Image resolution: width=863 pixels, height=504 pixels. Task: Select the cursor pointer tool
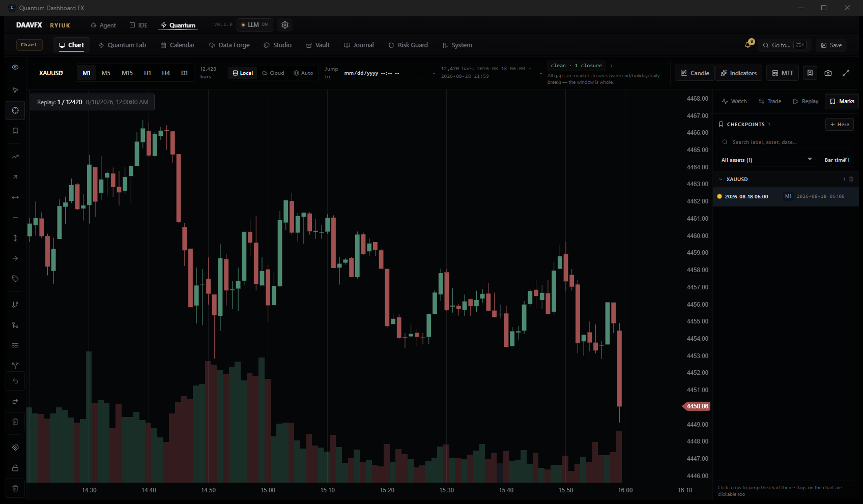[x=15, y=90]
